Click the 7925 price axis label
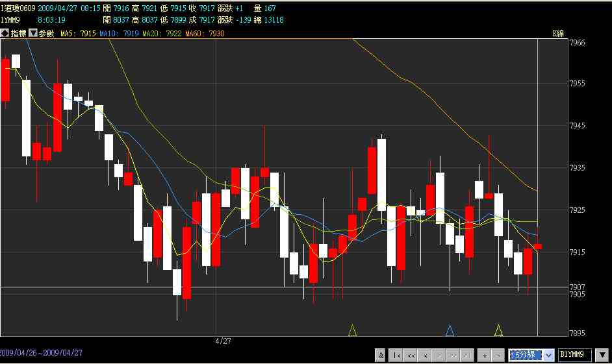612x364 pixels. [578, 210]
